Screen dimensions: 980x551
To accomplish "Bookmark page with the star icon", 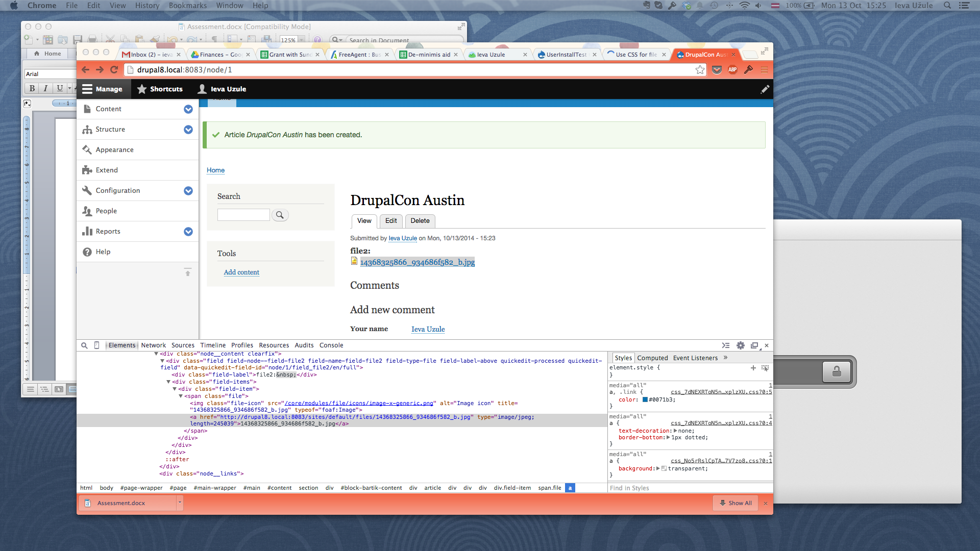I will [700, 70].
